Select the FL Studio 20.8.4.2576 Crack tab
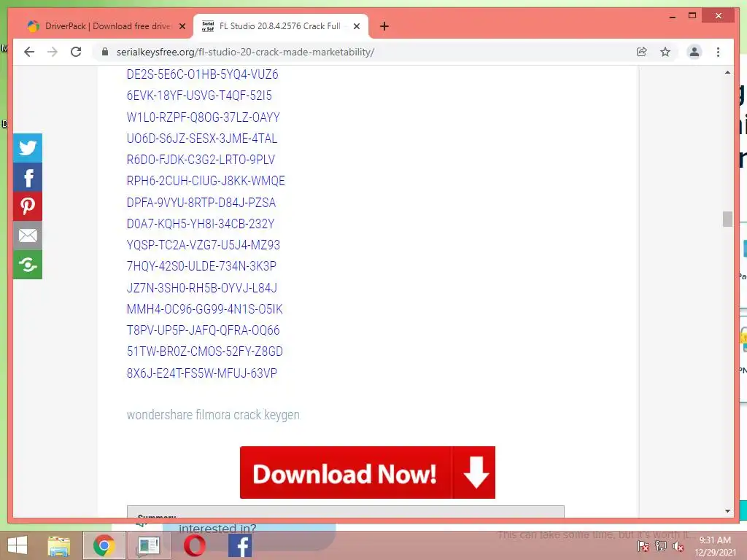Viewport: 747px width, 560px height. (280, 26)
